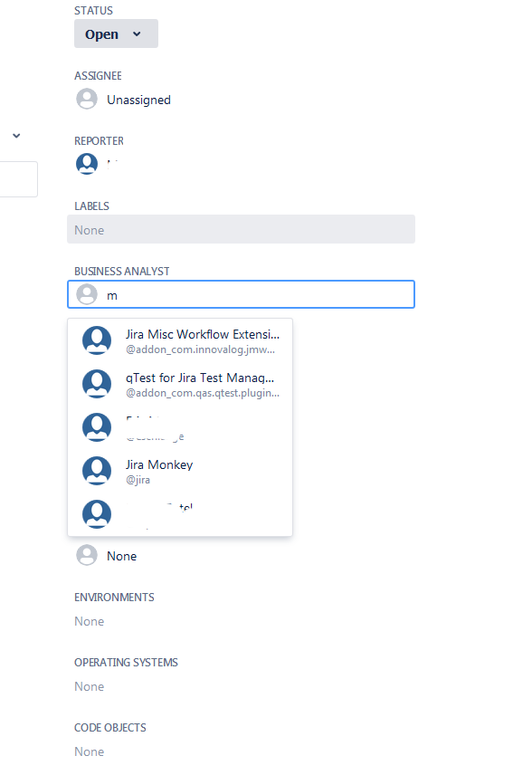Image resolution: width=532 pixels, height=775 pixels.
Task: Choose the last partially hidden user option
Action: (180, 514)
